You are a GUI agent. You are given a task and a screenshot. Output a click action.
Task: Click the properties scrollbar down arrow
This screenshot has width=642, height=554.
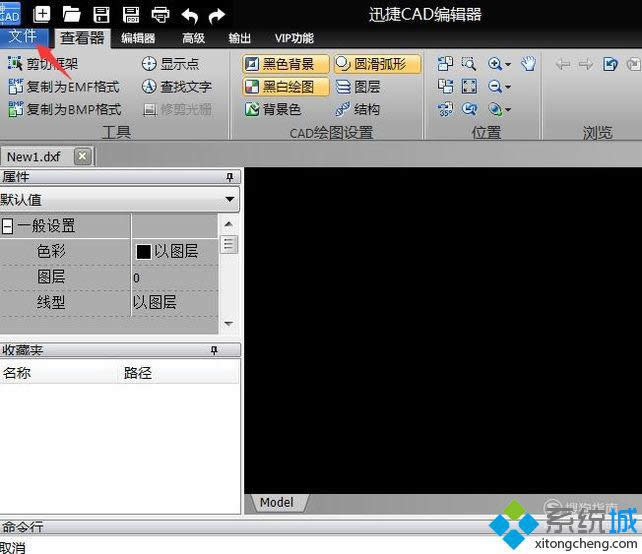pos(229,323)
